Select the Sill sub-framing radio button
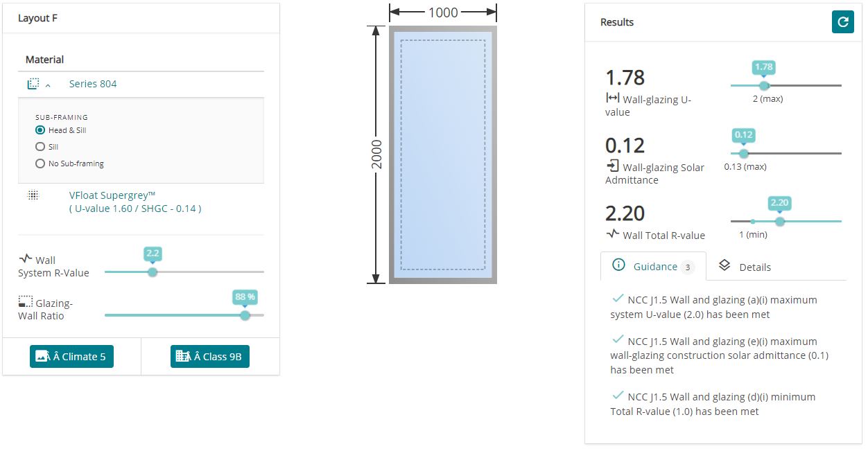The height and width of the screenshot is (451, 868). coord(40,147)
